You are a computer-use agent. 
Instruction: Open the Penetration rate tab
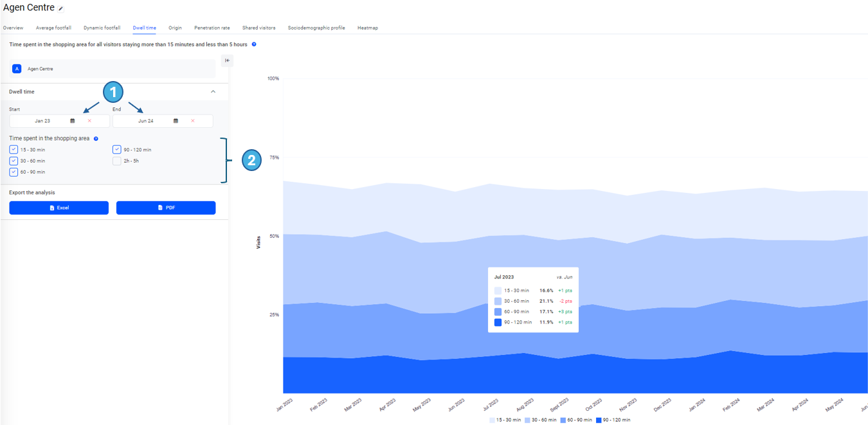212,28
